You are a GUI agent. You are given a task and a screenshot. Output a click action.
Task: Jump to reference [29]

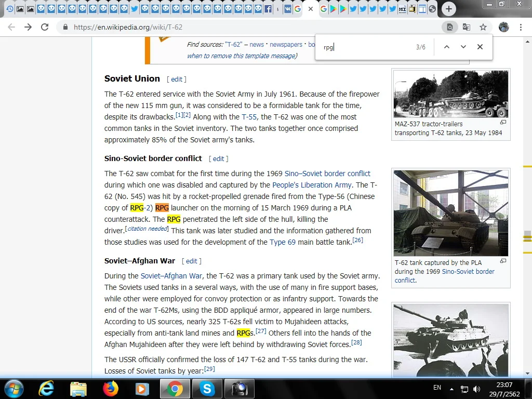(x=209, y=369)
